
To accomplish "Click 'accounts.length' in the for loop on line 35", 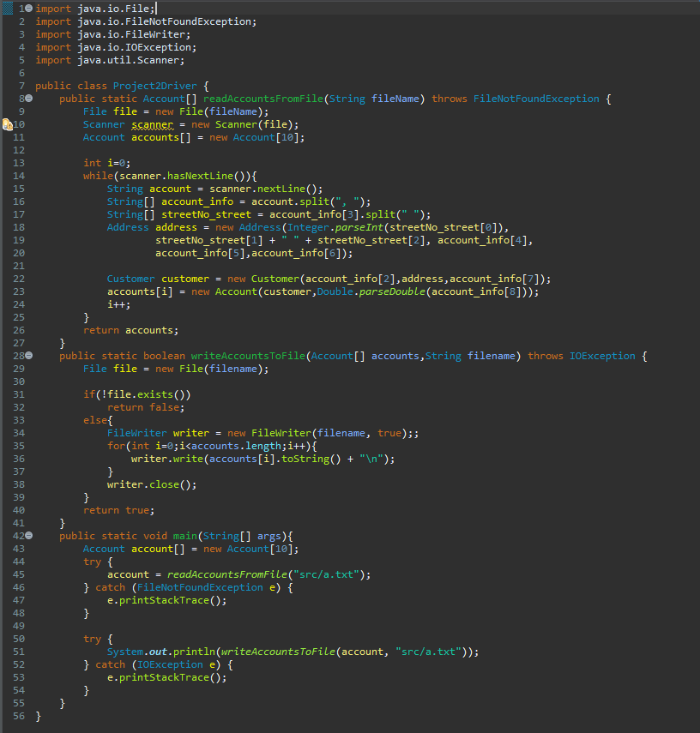I will (x=236, y=446).
